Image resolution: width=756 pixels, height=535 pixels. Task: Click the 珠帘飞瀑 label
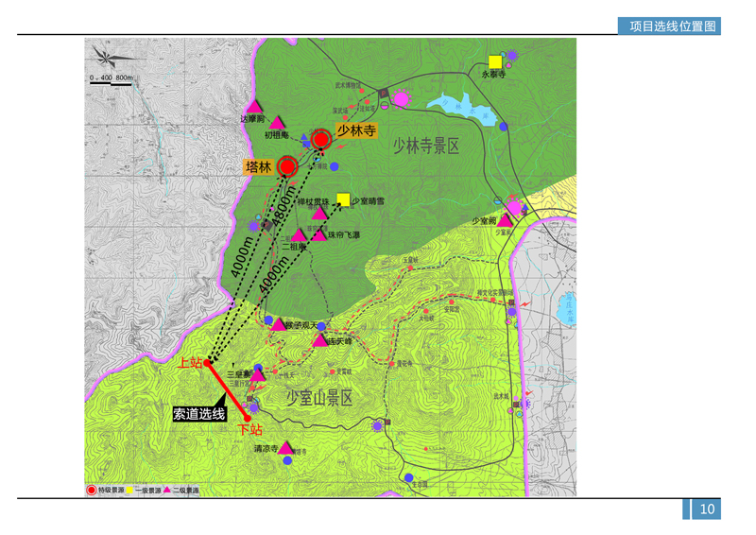tap(344, 235)
